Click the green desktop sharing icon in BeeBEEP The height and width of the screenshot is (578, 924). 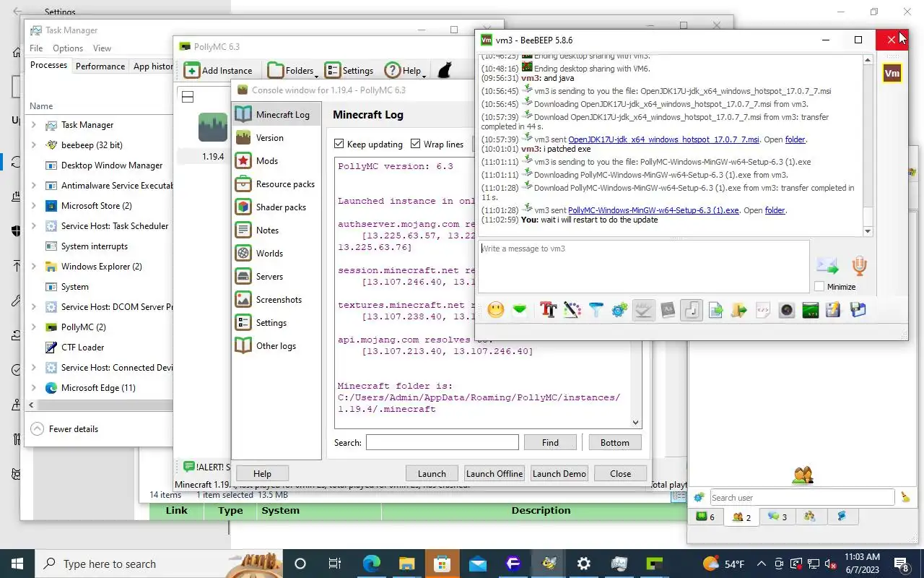(810, 310)
